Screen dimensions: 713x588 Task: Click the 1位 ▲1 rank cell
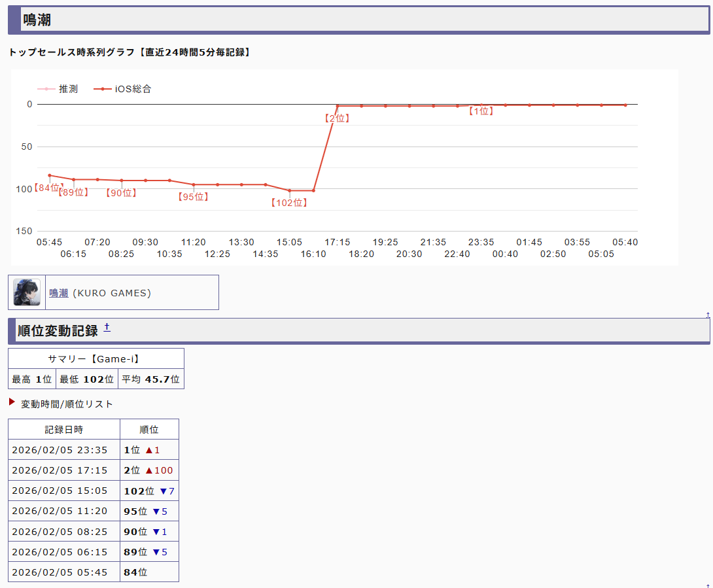pyautogui.click(x=150, y=450)
